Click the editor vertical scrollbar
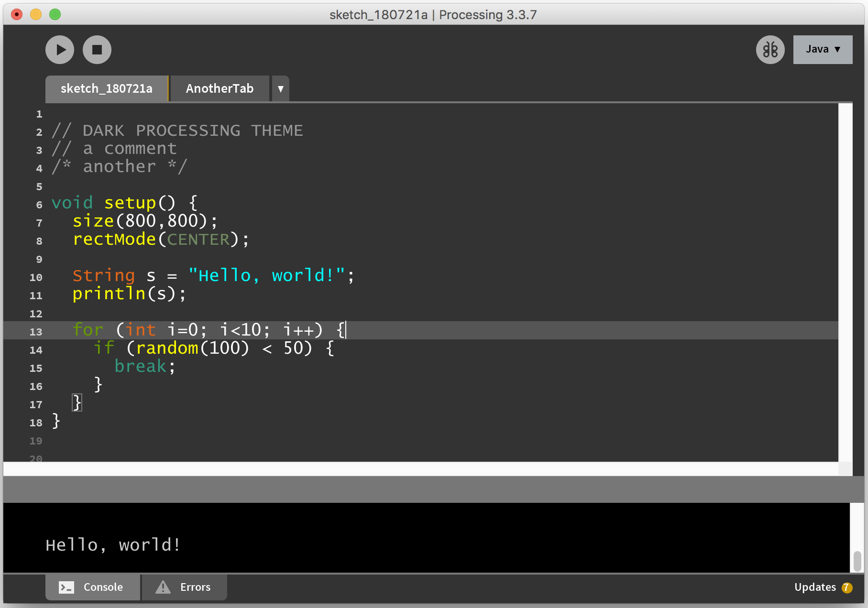This screenshot has width=868, height=608. click(x=846, y=282)
